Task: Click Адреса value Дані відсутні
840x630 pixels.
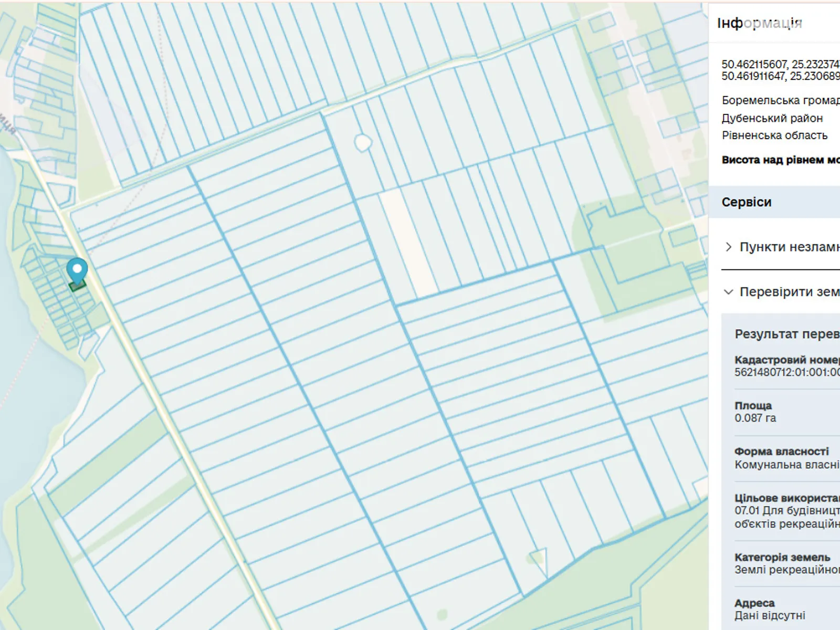Action: [769, 615]
